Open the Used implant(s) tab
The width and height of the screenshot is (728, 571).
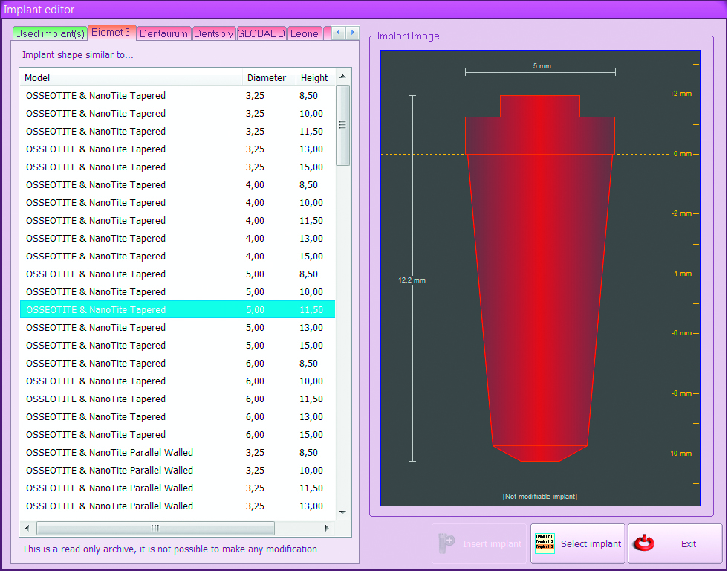[x=50, y=33]
